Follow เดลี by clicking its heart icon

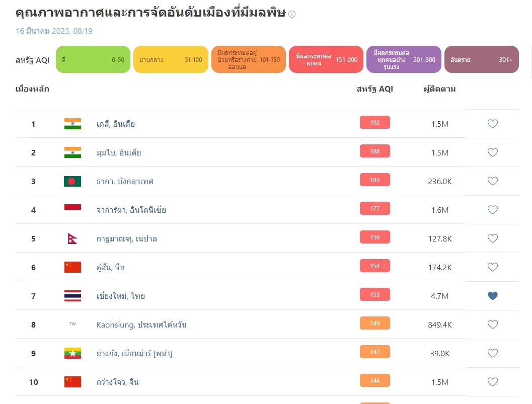pos(492,123)
